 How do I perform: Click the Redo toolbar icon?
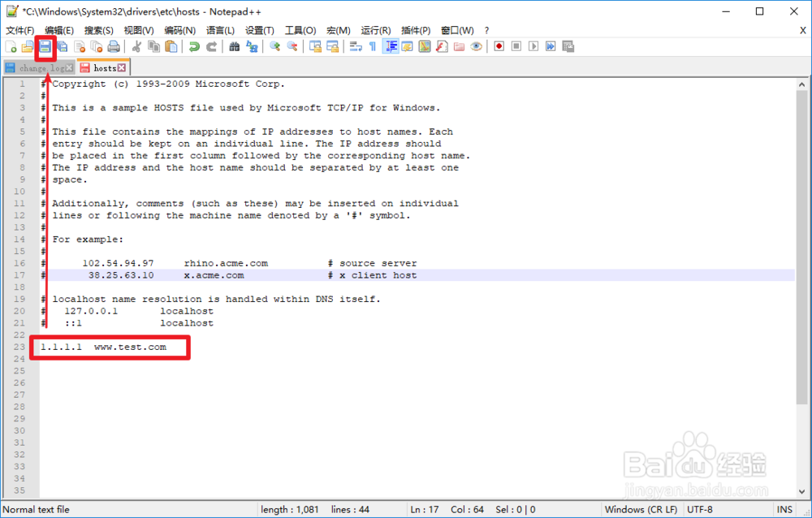click(x=211, y=46)
